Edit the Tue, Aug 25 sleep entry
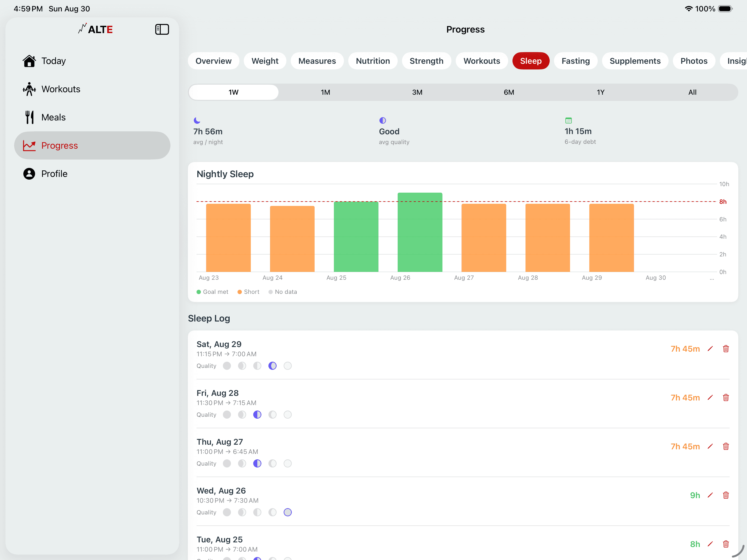 coord(710,544)
